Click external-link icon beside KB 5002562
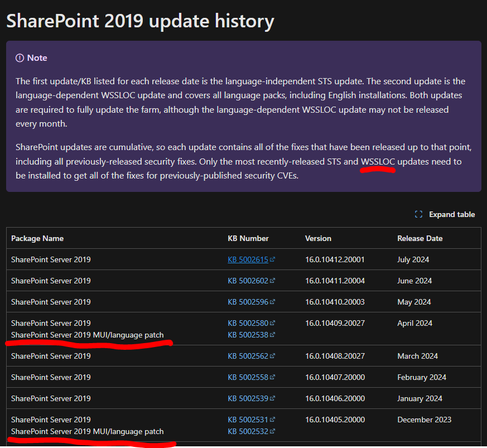 (272, 356)
